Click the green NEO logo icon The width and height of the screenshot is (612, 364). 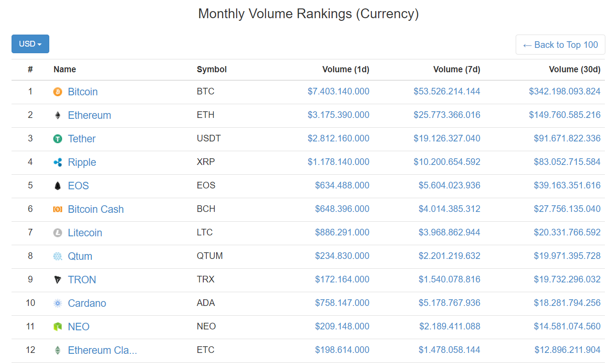pyautogui.click(x=58, y=327)
